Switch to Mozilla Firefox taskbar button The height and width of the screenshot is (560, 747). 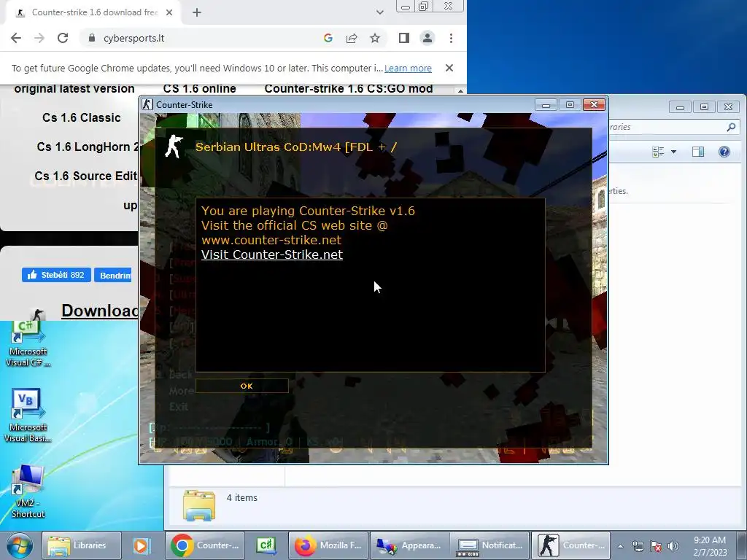(x=329, y=545)
